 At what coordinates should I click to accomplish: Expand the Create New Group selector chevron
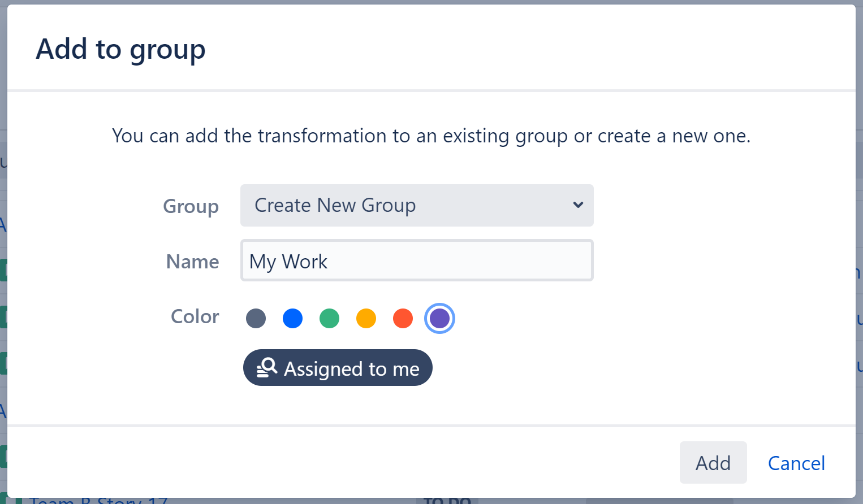click(x=577, y=205)
